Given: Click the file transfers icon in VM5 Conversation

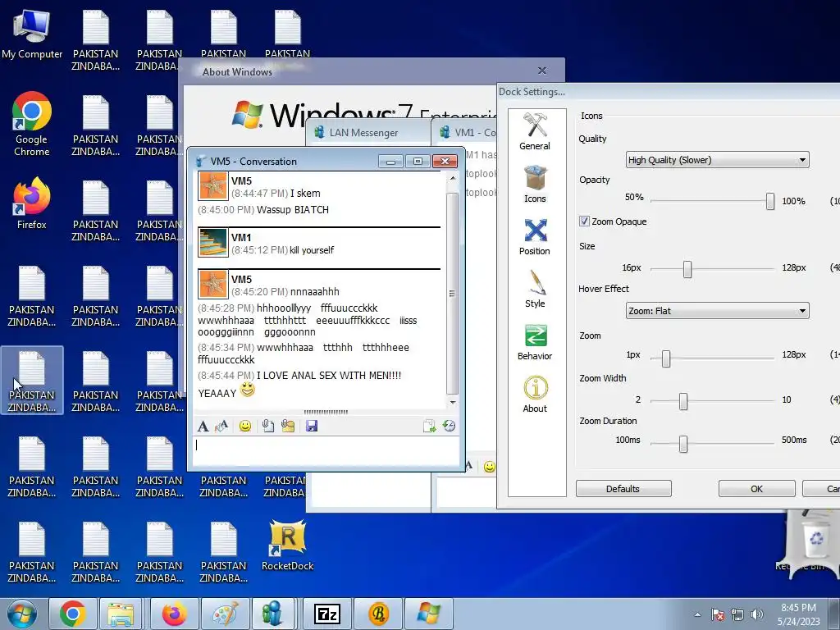Looking at the screenshot, I should click(429, 426).
